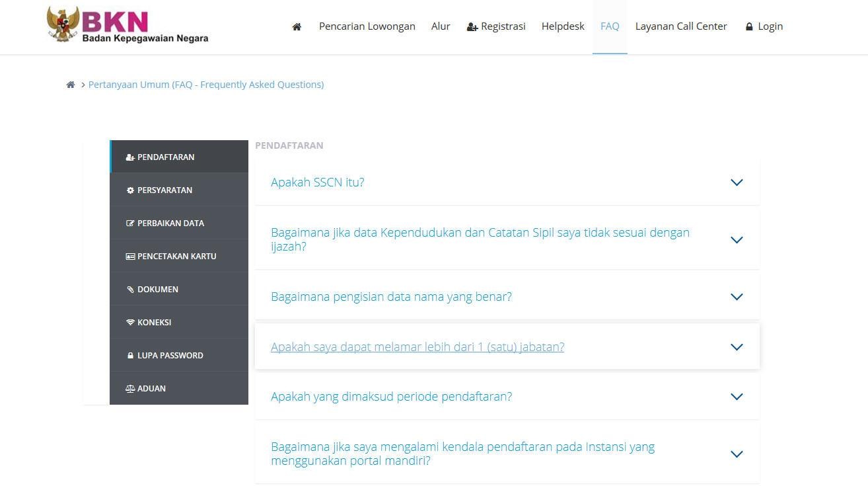Click the Pencetakan Kartu card icon
This screenshot has width=868, height=486.
(130, 257)
